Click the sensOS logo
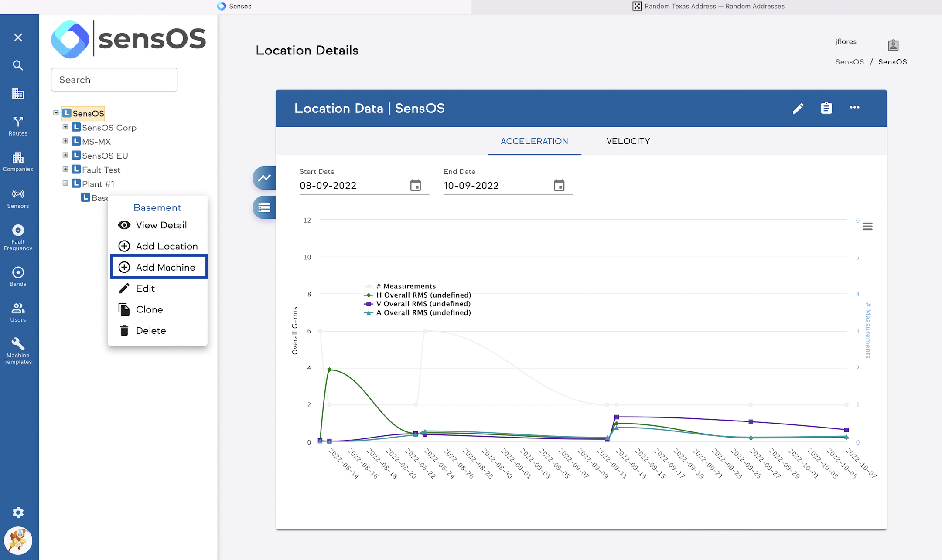 (128, 39)
